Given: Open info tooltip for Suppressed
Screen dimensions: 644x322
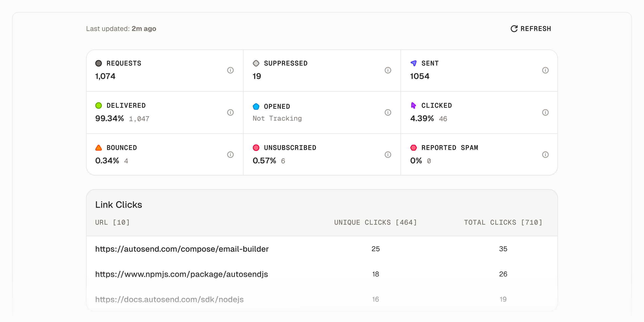Looking at the screenshot, I should [388, 70].
